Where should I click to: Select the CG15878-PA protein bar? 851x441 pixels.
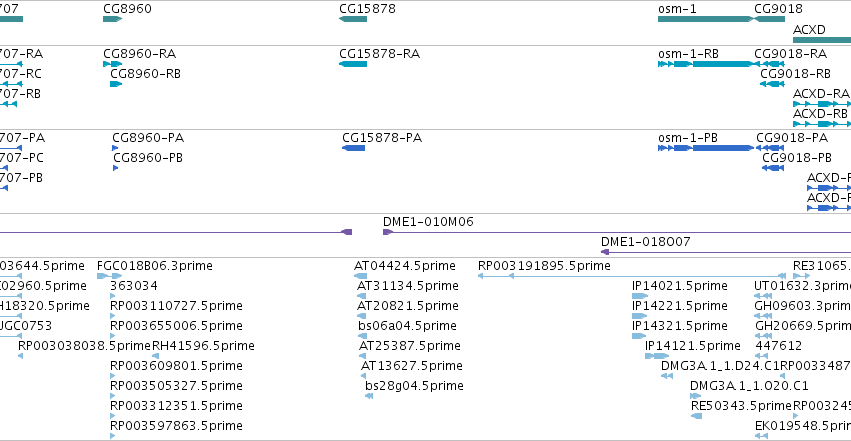tap(353, 148)
